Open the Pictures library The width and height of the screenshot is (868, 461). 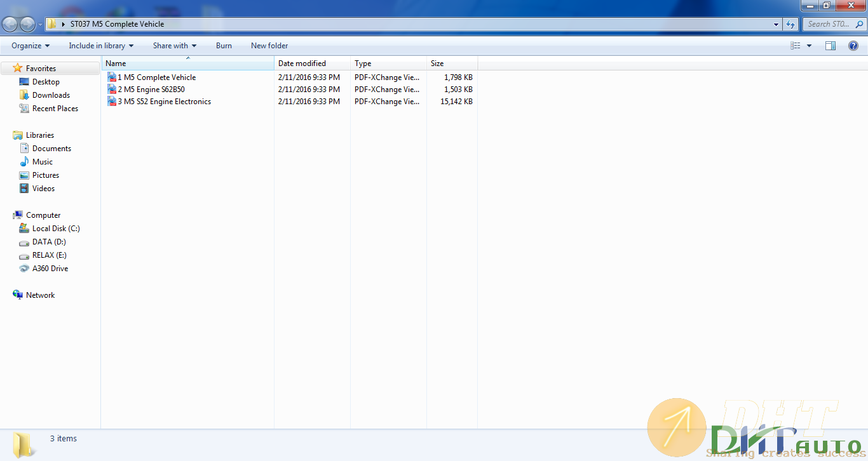click(x=46, y=175)
